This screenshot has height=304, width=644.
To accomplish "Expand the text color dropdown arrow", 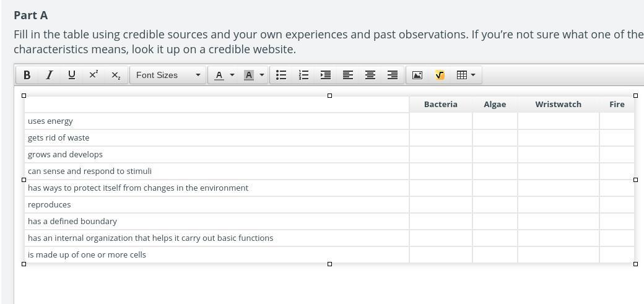I will 232,75.
